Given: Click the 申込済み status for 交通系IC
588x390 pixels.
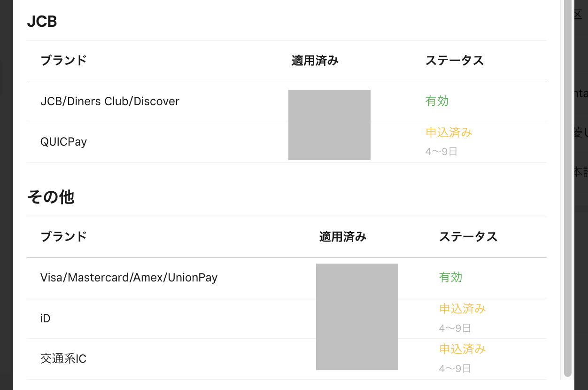Looking at the screenshot, I should (x=462, y=349).
